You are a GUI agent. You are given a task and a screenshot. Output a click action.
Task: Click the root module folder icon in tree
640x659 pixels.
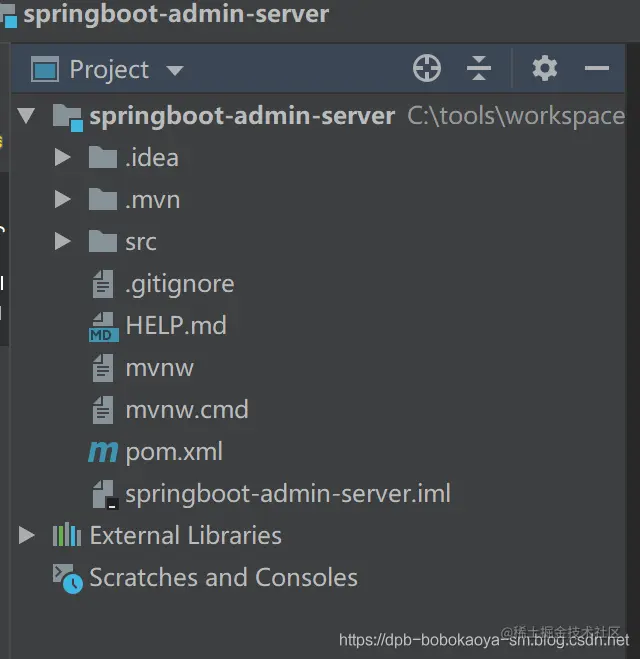(68, 117)
